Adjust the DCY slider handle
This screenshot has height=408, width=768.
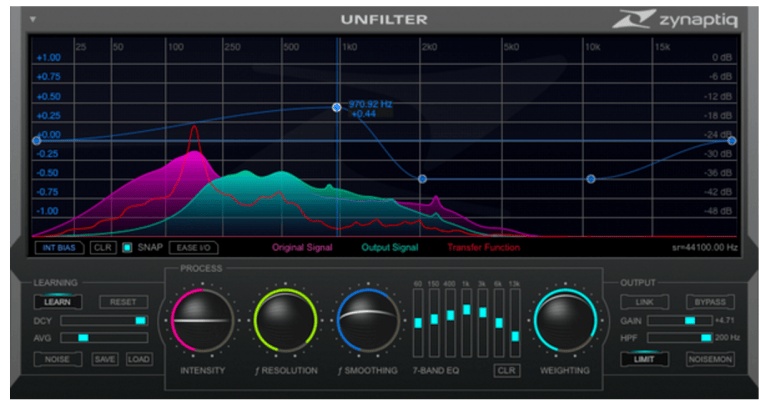click(141, 321)
